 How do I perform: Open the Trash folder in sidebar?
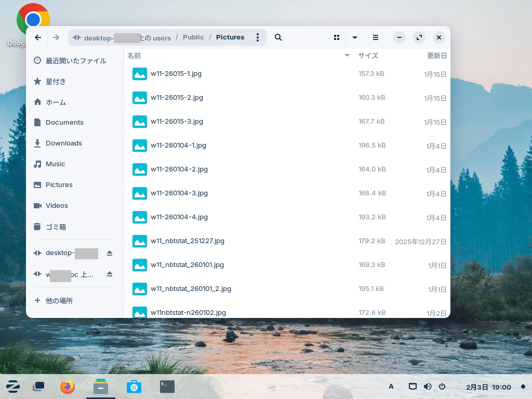[56, 227]
